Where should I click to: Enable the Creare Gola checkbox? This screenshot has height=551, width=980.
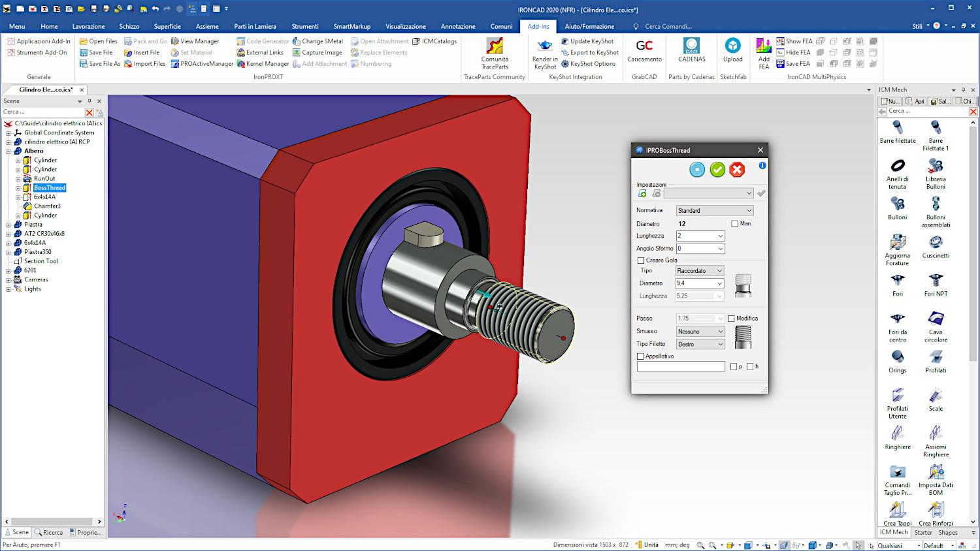click(x=641, y=260)
